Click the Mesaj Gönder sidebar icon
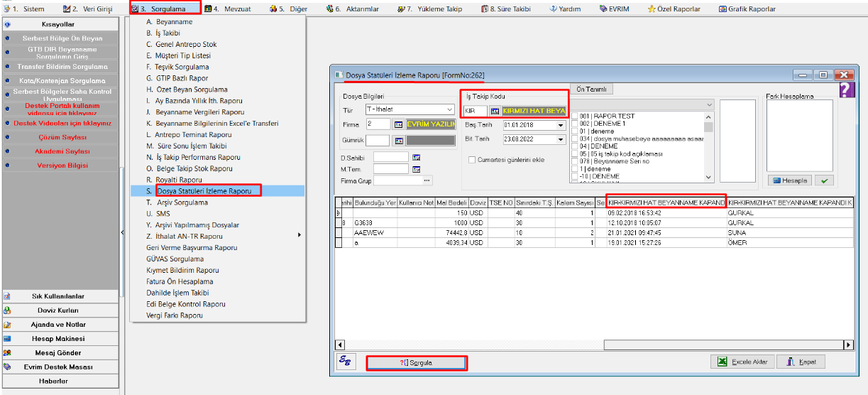The height and width of the screenshot is (395, 868). [7, 352]
